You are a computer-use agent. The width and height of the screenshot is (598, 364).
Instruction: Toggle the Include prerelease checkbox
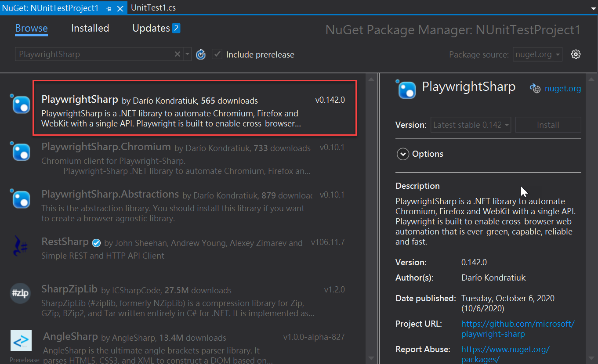click(217, 54)
